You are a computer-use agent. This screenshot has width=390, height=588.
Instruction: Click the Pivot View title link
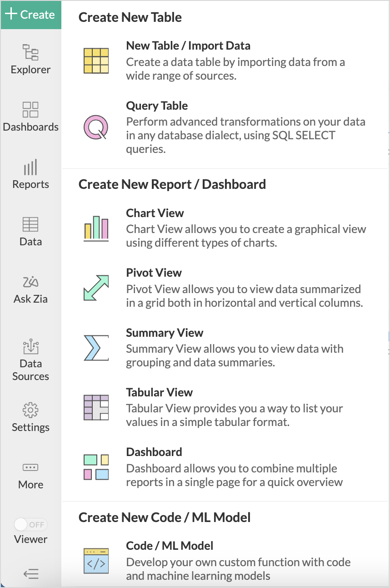click(x=154, y=273)
